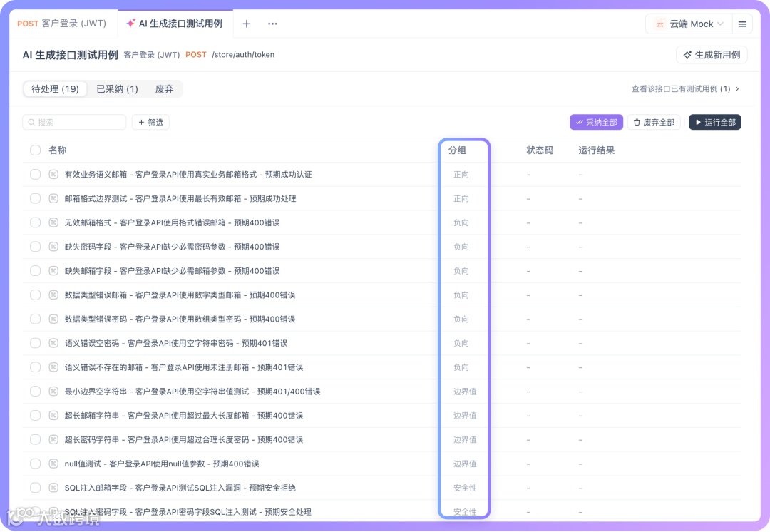
Task: Check the 超长密码字符串 test case checkbox
Action: coord(36,439)
